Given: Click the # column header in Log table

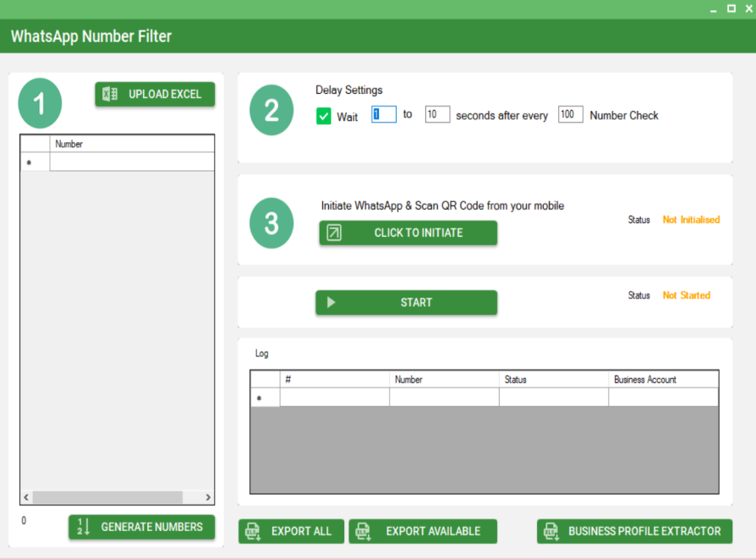Looking at the screenshot, I should click(335, 380).
